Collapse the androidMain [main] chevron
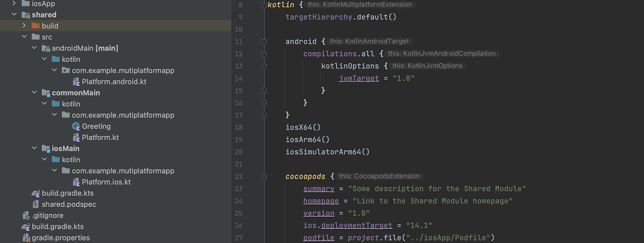644x243 pixels. [x=34, y=48]
